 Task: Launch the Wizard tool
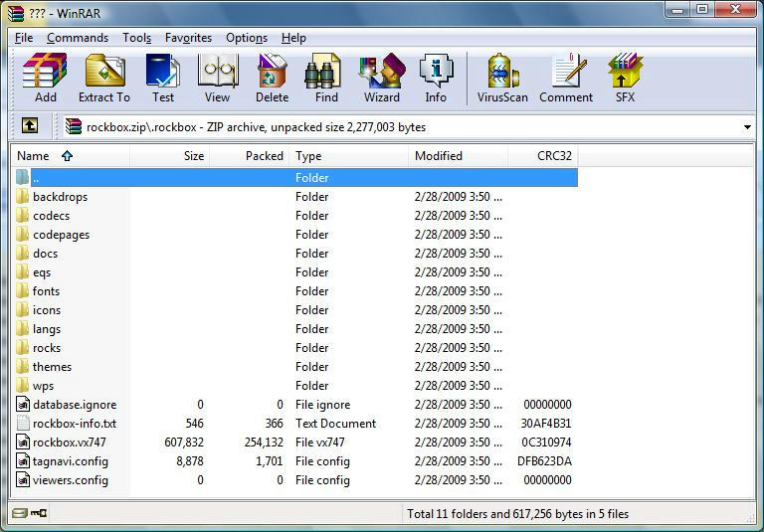(381, 78)
